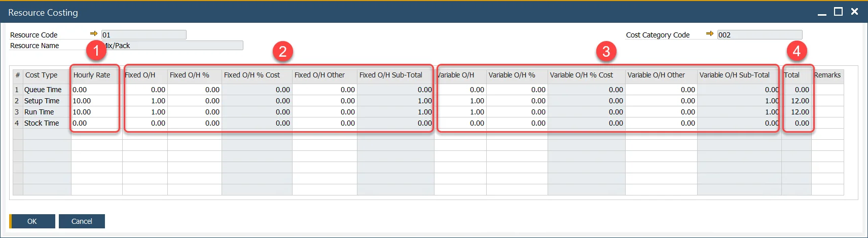Select row number 4 in the grid
The width and height of the screenshot is (868, 238).
pos(18,123)
